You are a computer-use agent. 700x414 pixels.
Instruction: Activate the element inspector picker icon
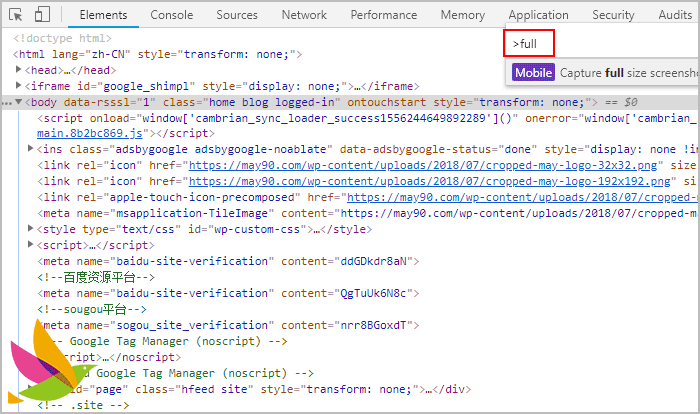[16, 15]
